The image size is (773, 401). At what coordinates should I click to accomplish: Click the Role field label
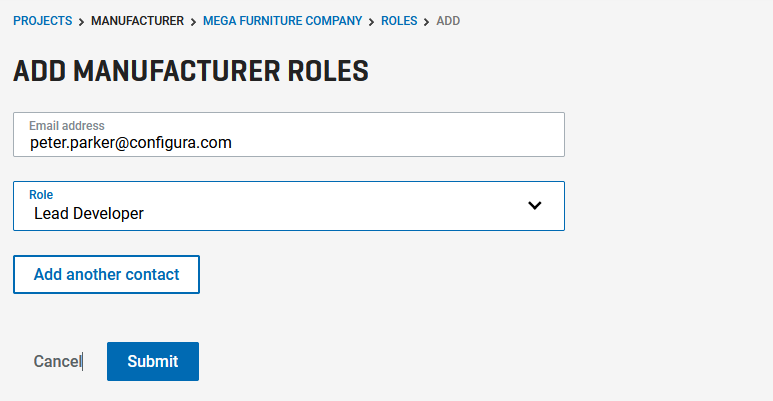pyautogui.click(x=41, y=194)
